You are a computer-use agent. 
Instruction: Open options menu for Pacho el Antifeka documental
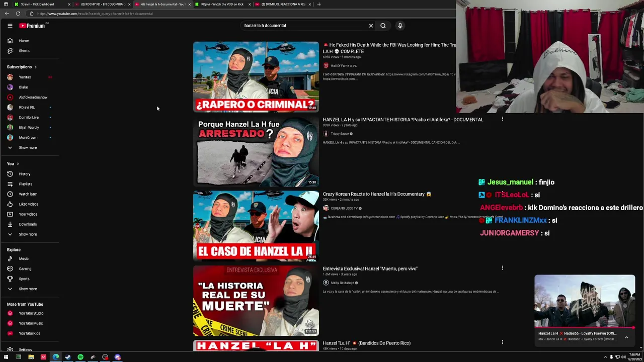[502, 119]
